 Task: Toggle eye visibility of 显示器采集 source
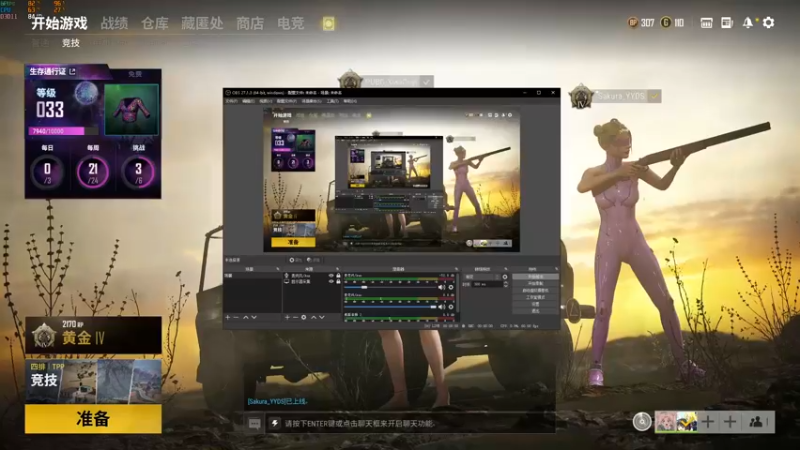331,282
